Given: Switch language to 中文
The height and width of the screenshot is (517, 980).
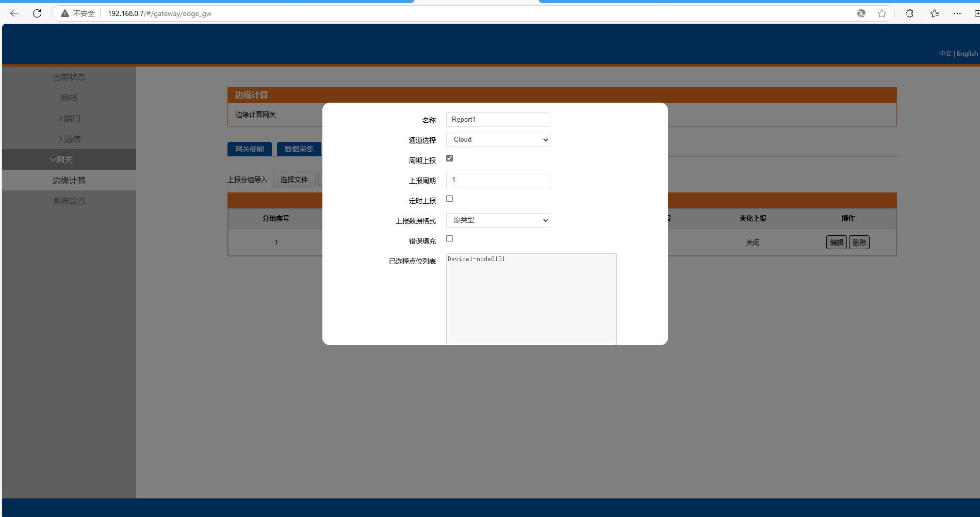Looking at the screenshot, I should click(x=945, y=54).
